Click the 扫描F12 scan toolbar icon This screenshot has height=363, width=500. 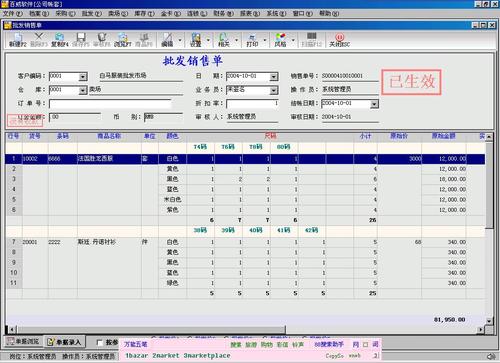tap(312, 39)
